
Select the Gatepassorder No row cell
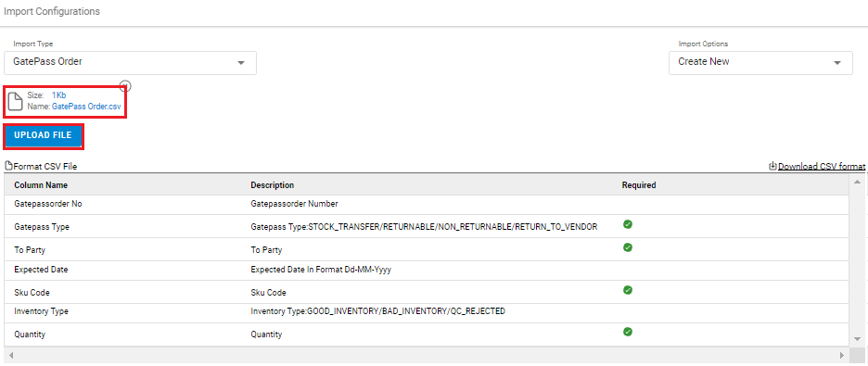pos(49,204)
